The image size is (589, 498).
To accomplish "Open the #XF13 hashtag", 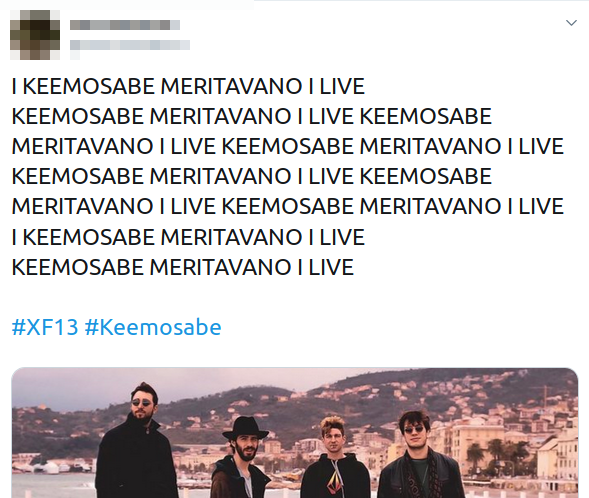I will coord(45,327).
